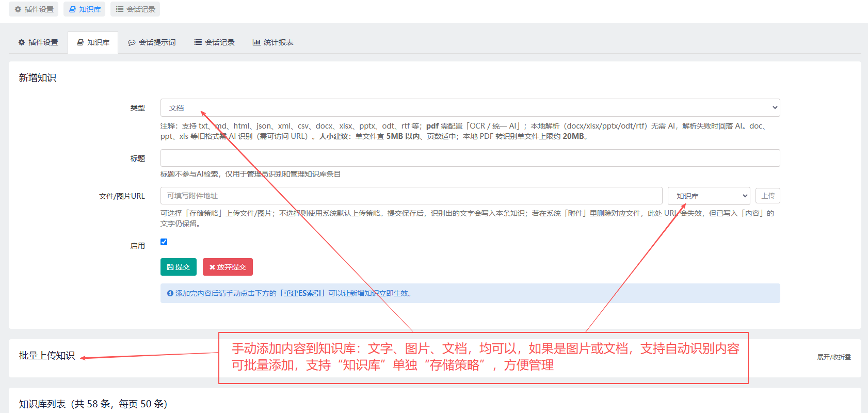Focus the 标题 input field
Viewport: 868px width, 413px height.
(470, 158)
